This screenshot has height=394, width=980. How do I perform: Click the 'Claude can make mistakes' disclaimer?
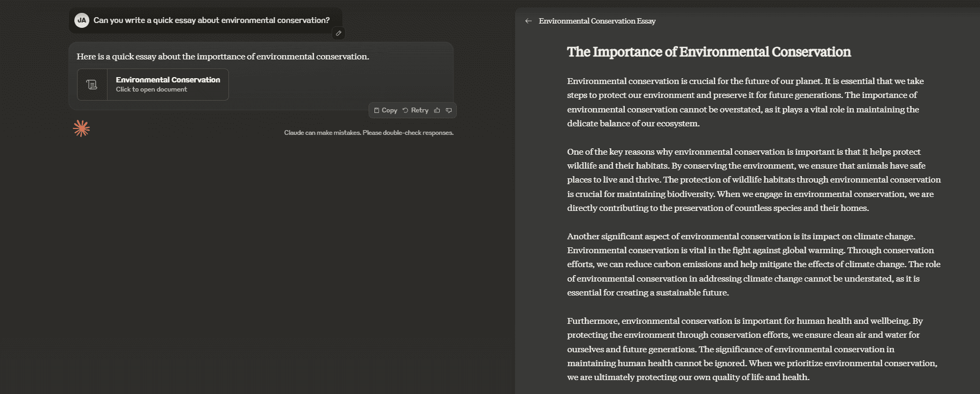click(x=369, y=133)
